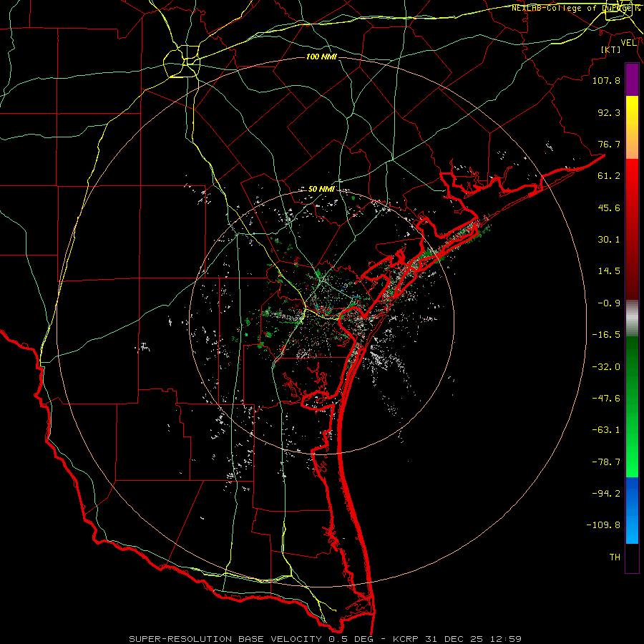Click the 100 NMI range ring label
Screen dimensions: 644x644
pos(321,57)
